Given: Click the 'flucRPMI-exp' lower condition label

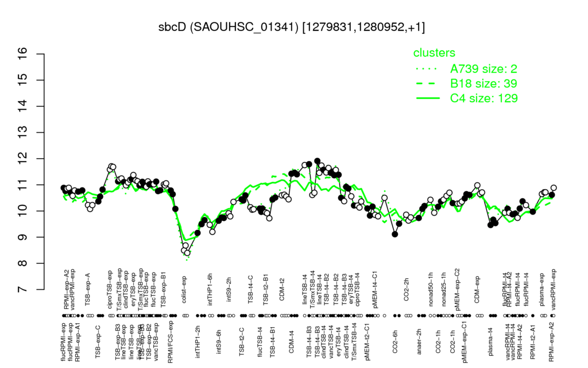Looking at the screenshot, I should [x=63, y=341].
